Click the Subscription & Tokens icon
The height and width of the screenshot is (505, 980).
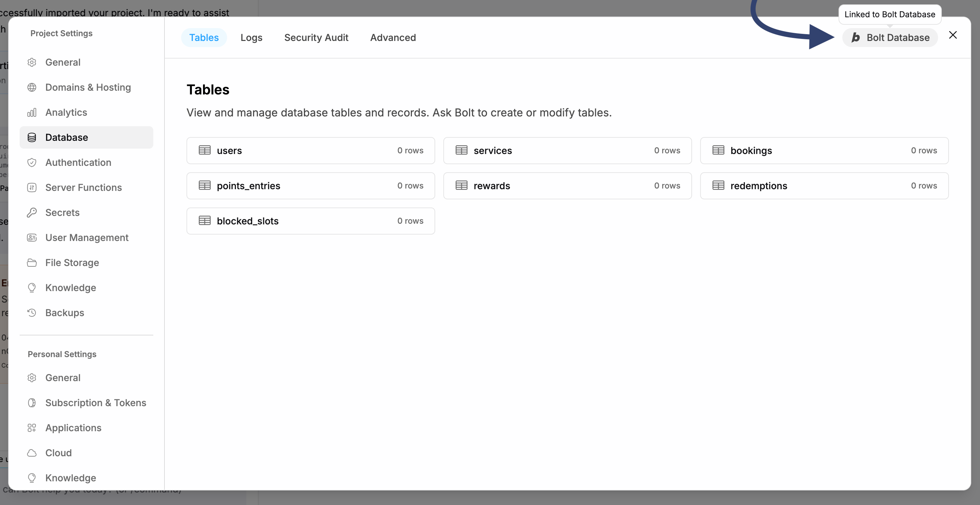[32, 402]
